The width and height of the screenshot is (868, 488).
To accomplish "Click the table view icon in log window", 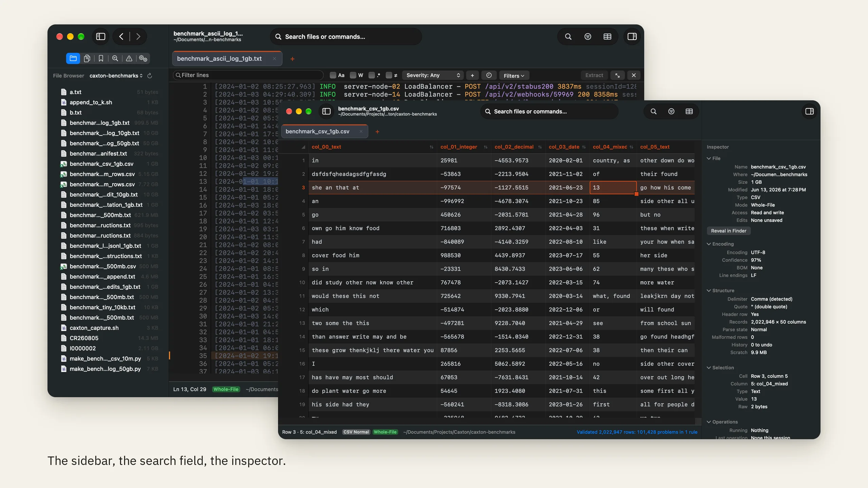I will pyautogui.click(x=607, y=37).
